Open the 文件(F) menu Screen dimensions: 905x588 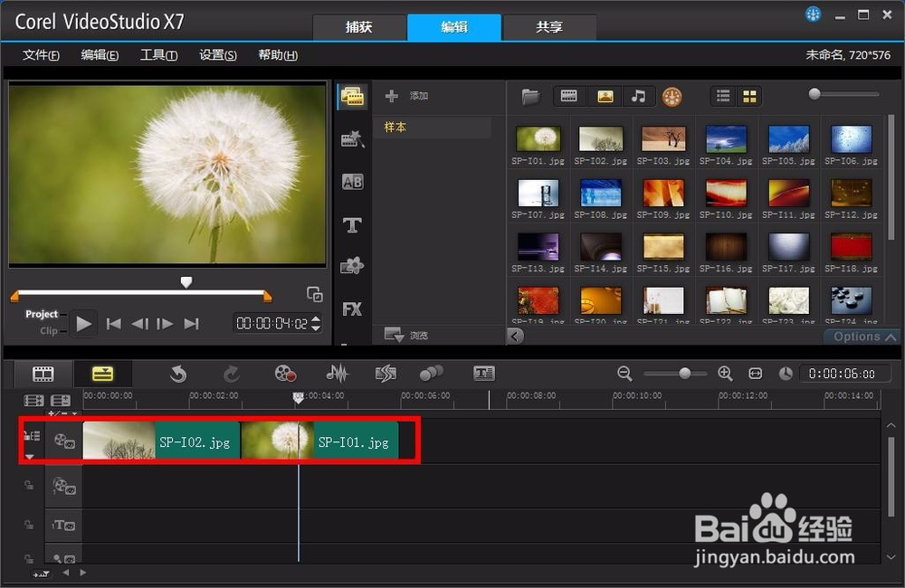tap(41, 55)
